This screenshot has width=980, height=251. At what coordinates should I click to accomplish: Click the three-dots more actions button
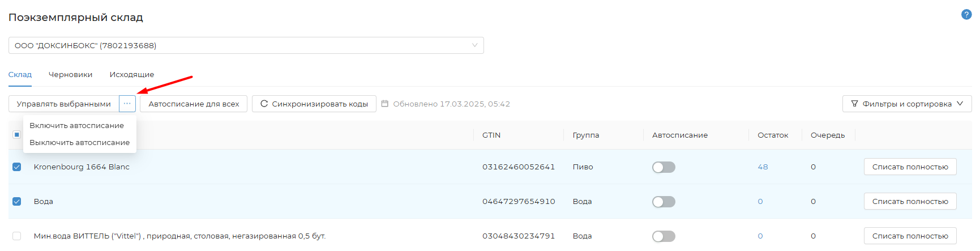tap(127, 104)
